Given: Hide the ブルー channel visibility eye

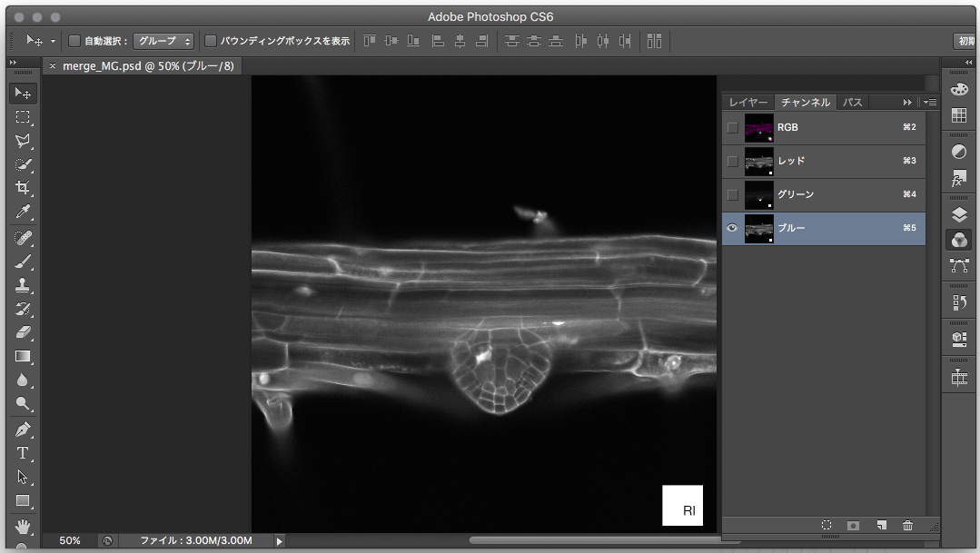Looking at the screenshot, I should coord(732,229).
